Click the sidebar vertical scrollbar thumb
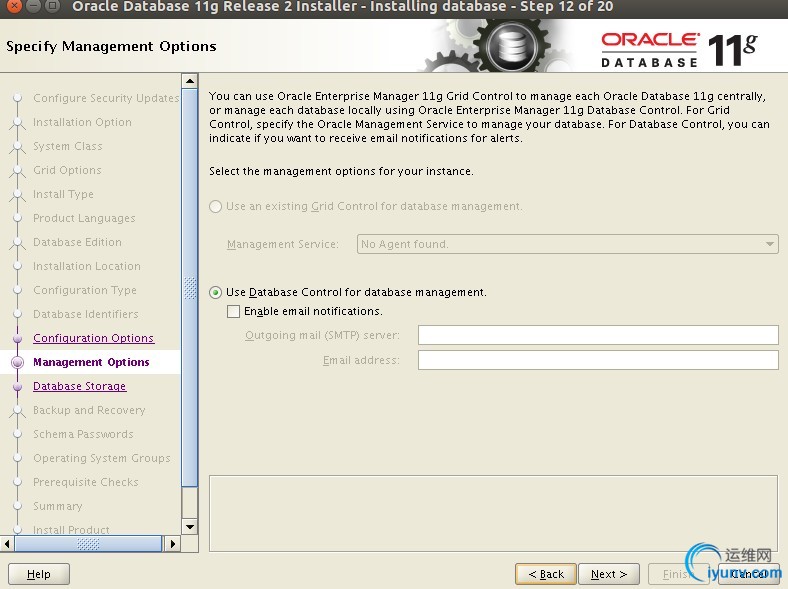 pyautogui.click(x=190, y=288)
